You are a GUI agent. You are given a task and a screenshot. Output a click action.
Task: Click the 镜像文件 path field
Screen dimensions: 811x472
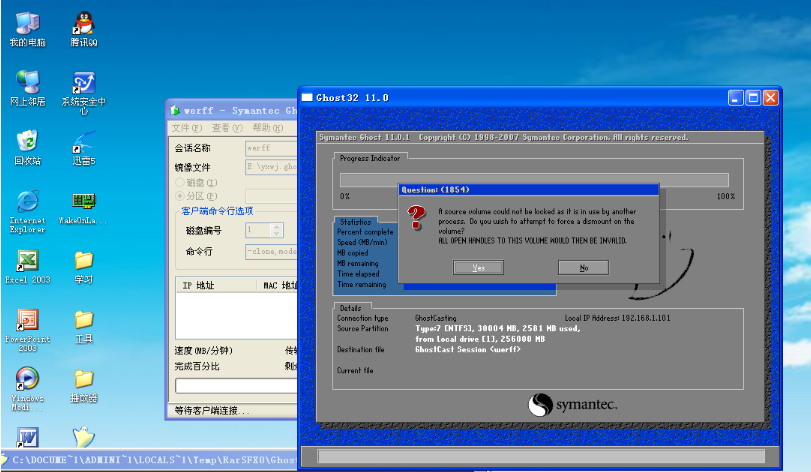pos(271,167)
